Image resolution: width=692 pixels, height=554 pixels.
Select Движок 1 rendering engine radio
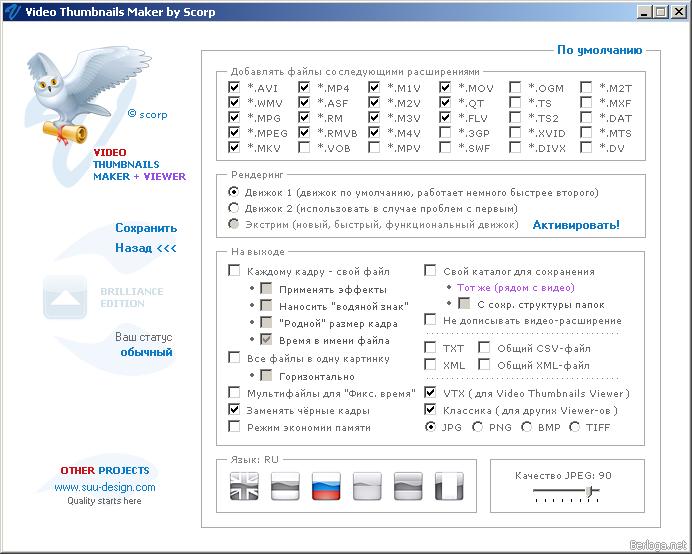click(233, 192)
